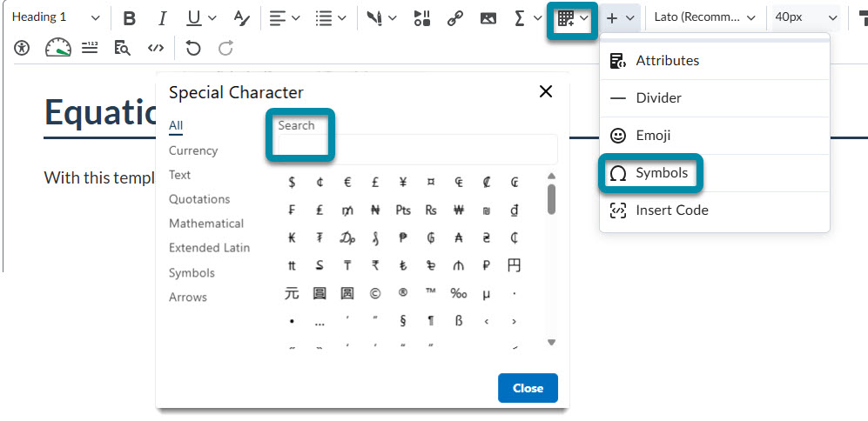Select the Arrows character category

(x=188, y=297)
